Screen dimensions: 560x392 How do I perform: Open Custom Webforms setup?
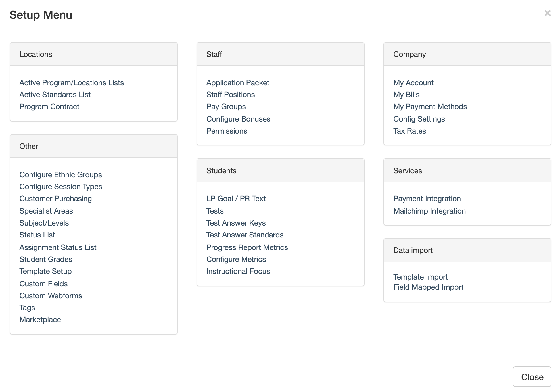51,296
